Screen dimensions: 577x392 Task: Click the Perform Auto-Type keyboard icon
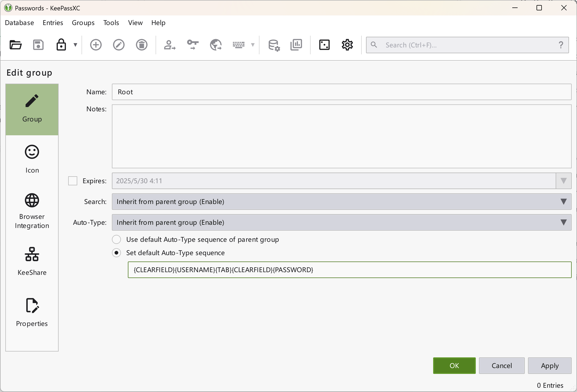239,45
